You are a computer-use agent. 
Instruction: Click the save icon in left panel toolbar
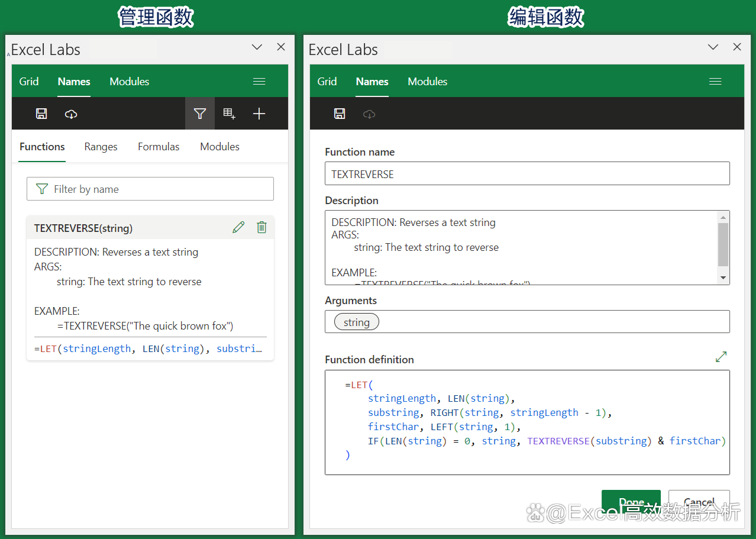pos(41,114)
